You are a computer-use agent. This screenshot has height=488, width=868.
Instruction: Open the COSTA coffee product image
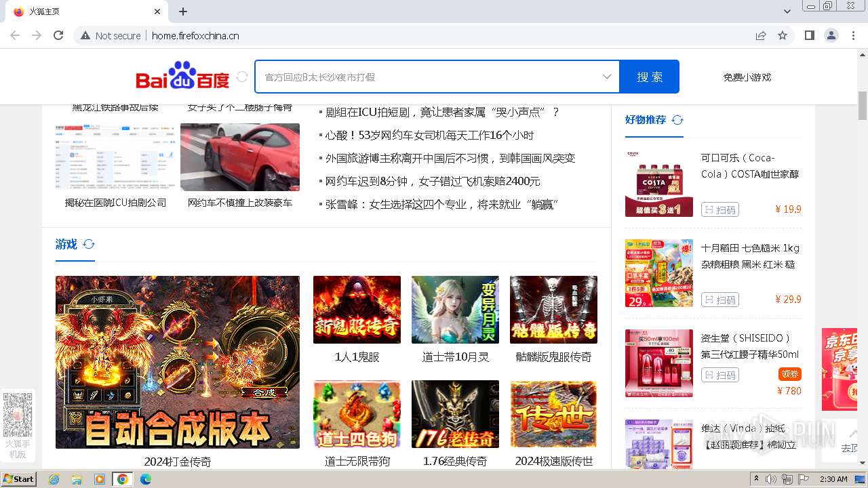coord(659,183)
